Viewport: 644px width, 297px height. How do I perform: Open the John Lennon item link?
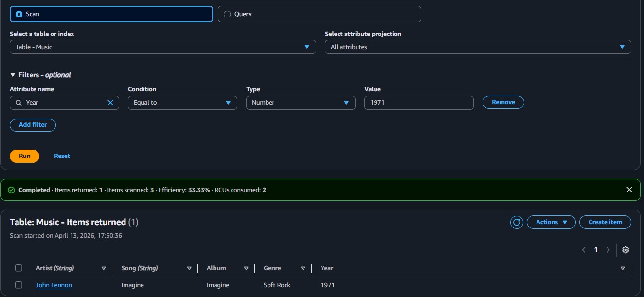(54, 285)
